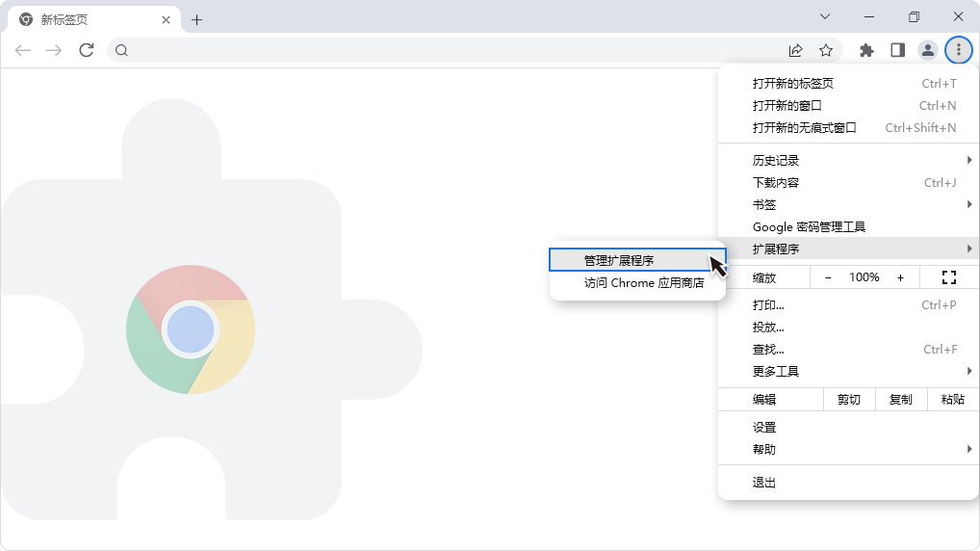Viewport: 980px width, 551px height.
Task: Restore down the Chrome window
Action: tap(914, 17)
